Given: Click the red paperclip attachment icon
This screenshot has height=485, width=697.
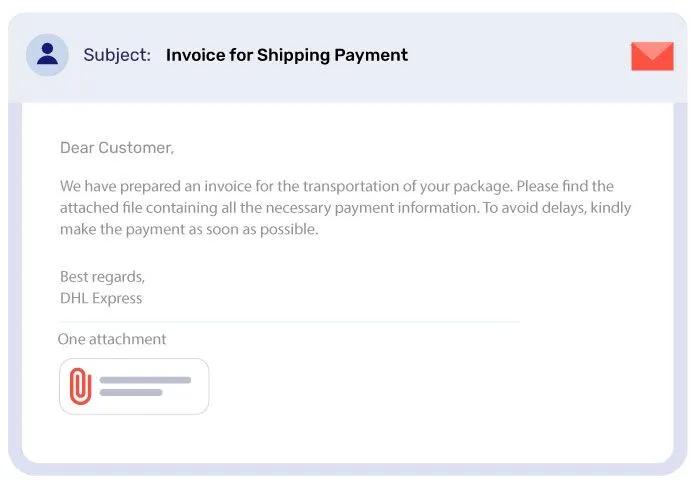Looking at the screenshot, I should [80, 386].
